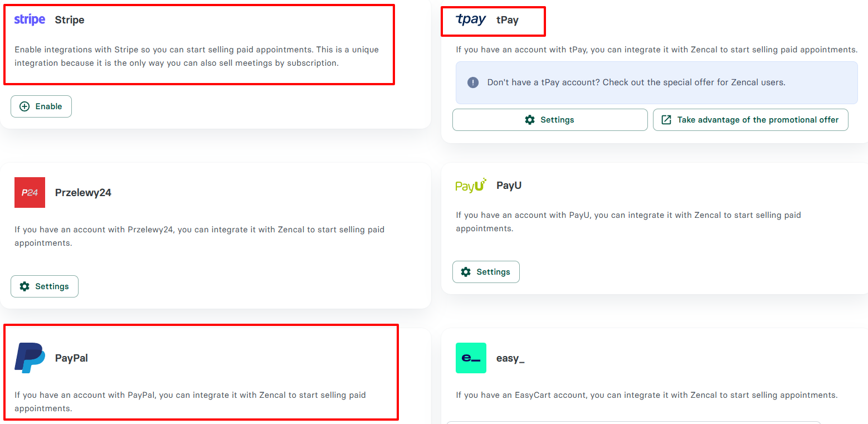Click the tPay heading text
Viewport: 868px width, 424px height.
click(x=508, y=20)
